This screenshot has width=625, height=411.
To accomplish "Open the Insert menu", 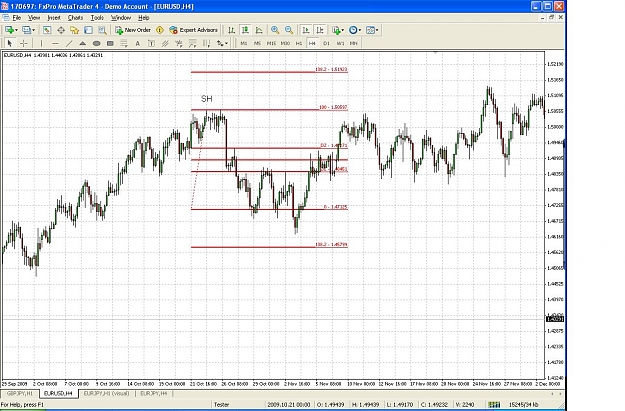I will (x=54, y=18).
